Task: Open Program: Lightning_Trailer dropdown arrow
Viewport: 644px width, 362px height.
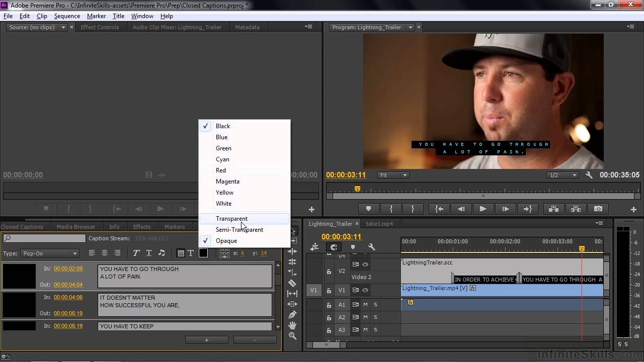Action: [411, 27]
